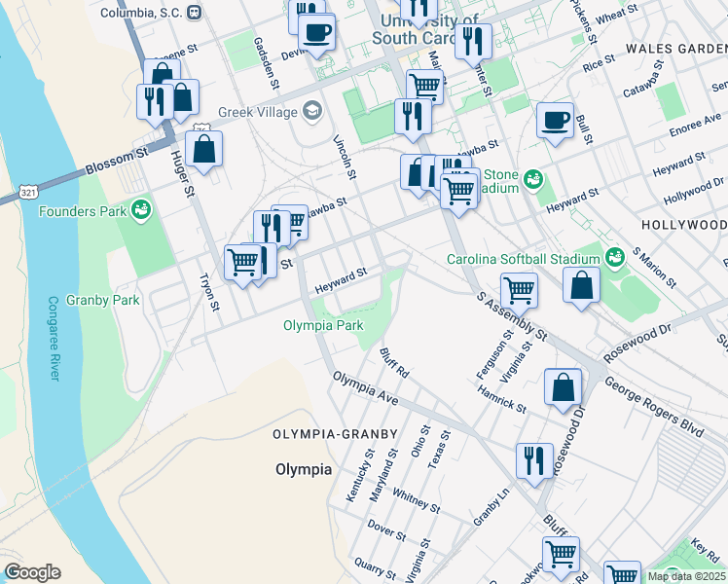
Task: Click the Lincoln St street label
Action: click(x=345, y=157)
